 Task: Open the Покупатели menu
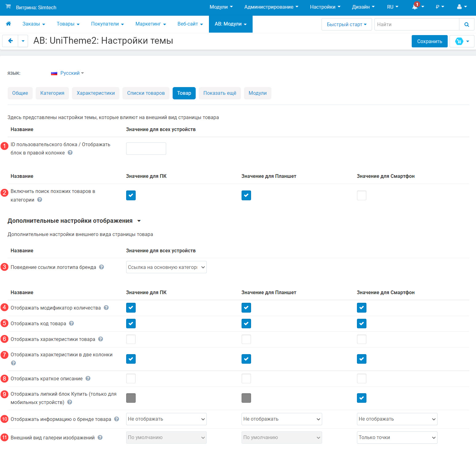coord(107,24)
